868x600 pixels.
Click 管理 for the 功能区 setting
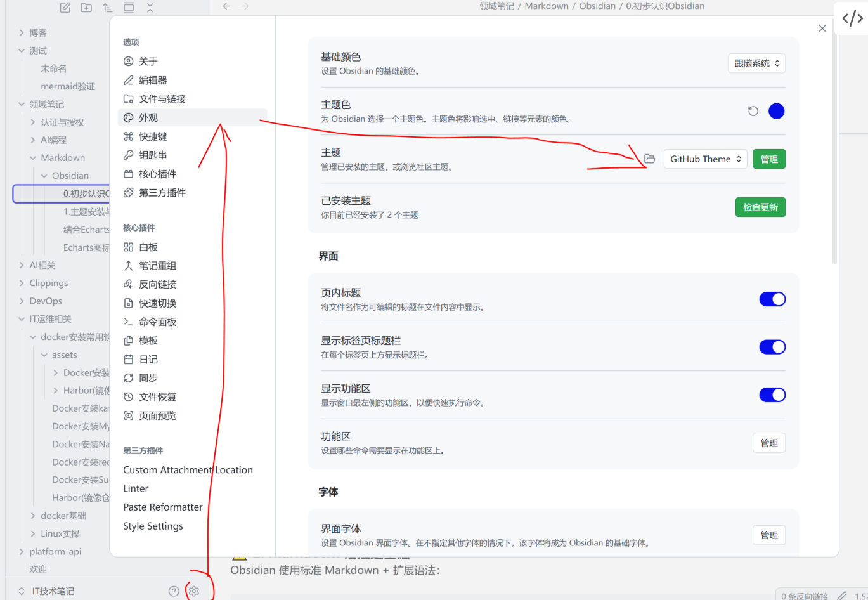click(x=769, y=443)
